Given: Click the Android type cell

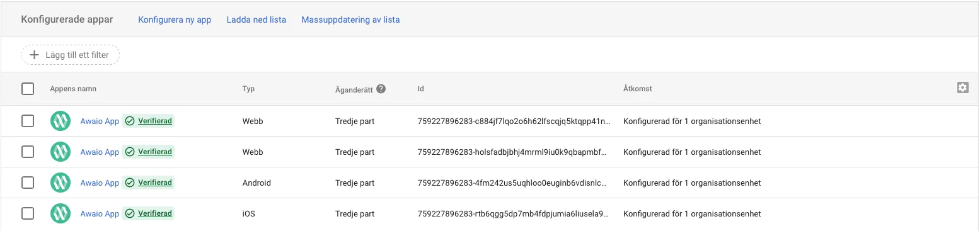Looking at the screenshot, I should click(x=257, y=183).
